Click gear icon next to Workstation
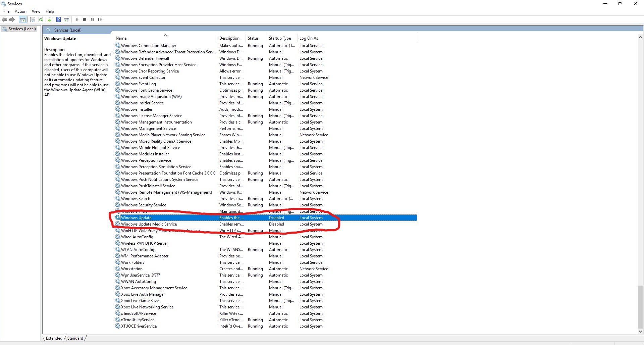Screen dimensions: 644x345 point(118,268)
